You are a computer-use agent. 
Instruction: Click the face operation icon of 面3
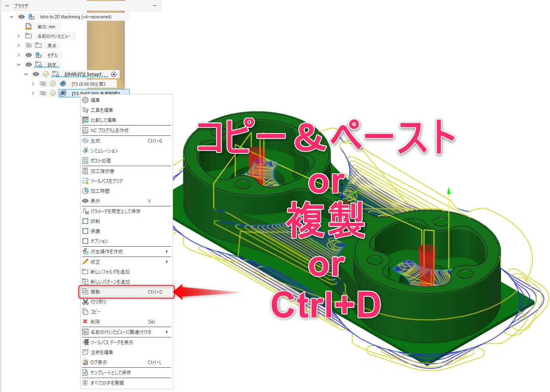(63, 84)
